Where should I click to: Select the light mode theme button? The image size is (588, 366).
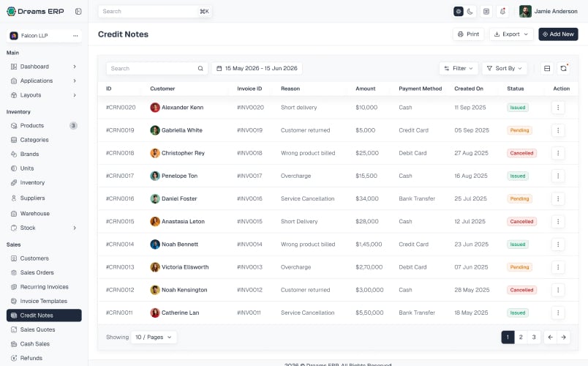point(459,11)
